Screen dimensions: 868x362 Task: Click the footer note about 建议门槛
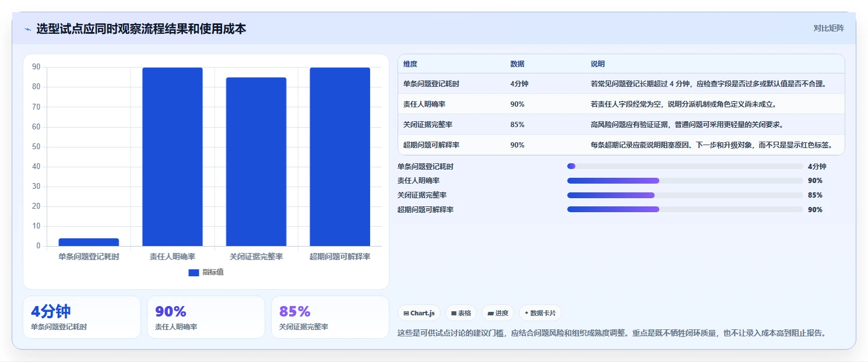point(612,333)
